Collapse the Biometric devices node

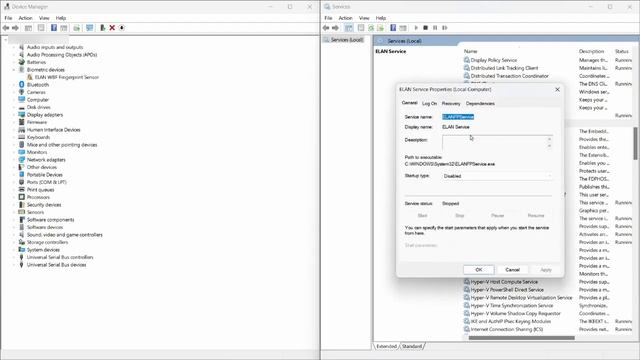(x=14, y=70)
